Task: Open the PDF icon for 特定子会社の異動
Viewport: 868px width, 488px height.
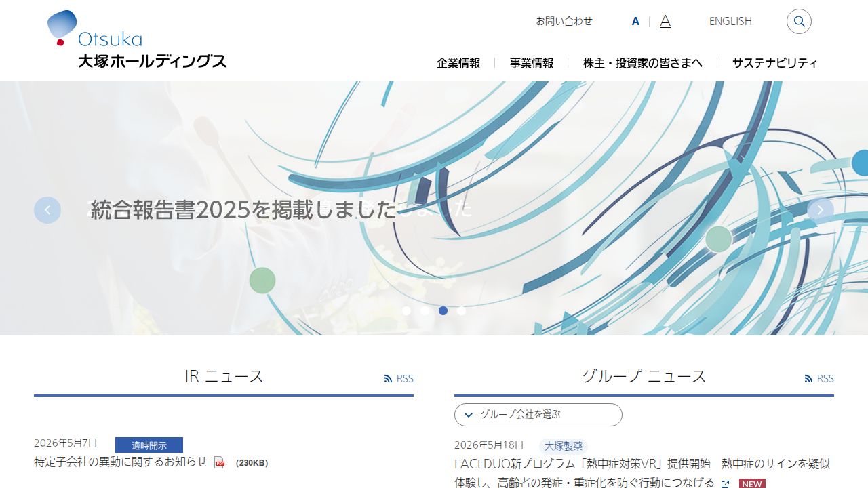Action: pos(220,462)
